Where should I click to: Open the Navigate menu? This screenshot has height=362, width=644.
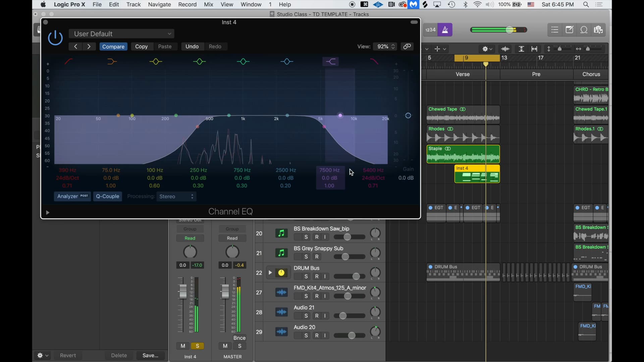click(159, 4)
